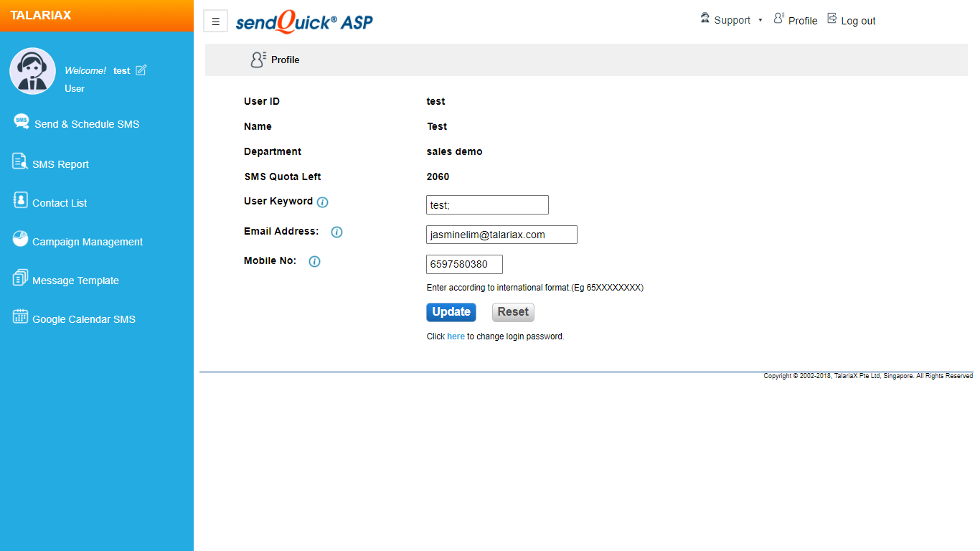Image resolution: width=980 pixels, height=551 pixels.
Task: Click the User Keyword input field
Action: click(x=487, y=204)
